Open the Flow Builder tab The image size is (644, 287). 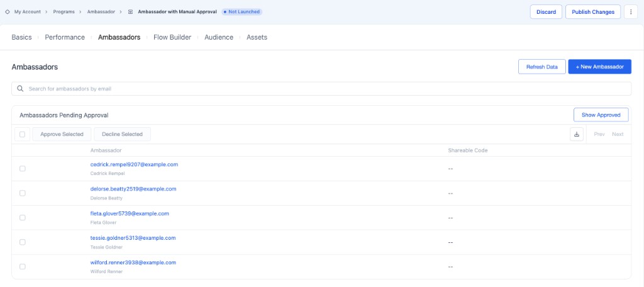(x=172, y=37)
